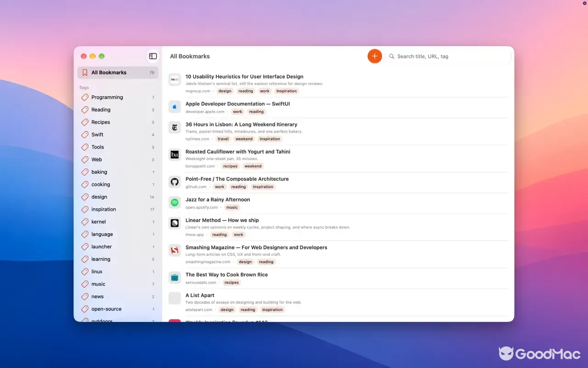Open the design tag in sidebar

[x=118, y=197]
